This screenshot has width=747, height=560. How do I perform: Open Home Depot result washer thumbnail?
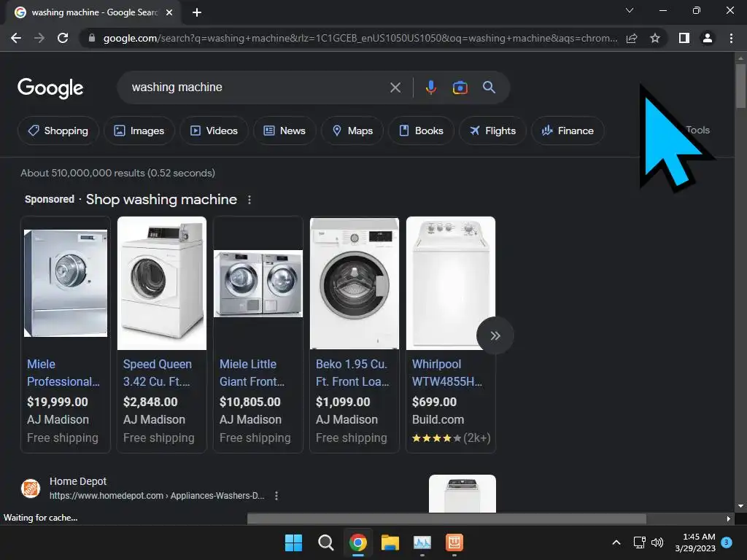pos(462,494)
